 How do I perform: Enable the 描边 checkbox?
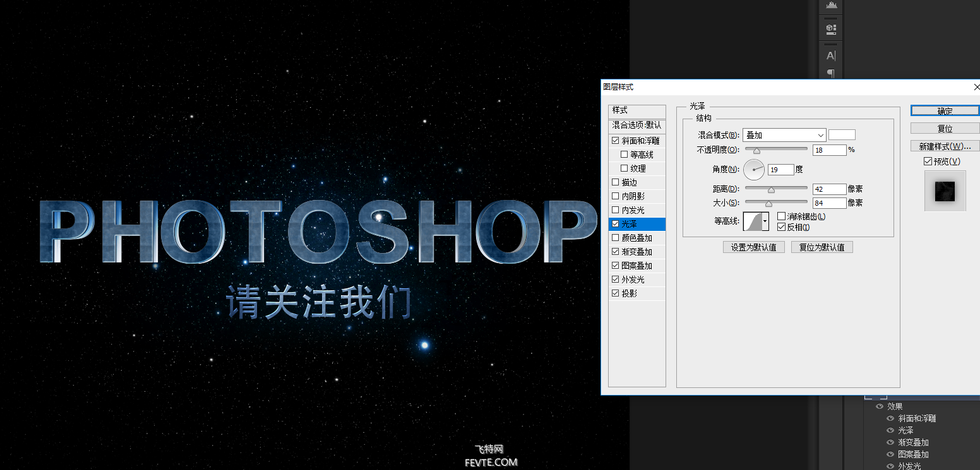(x=616, y=182)
